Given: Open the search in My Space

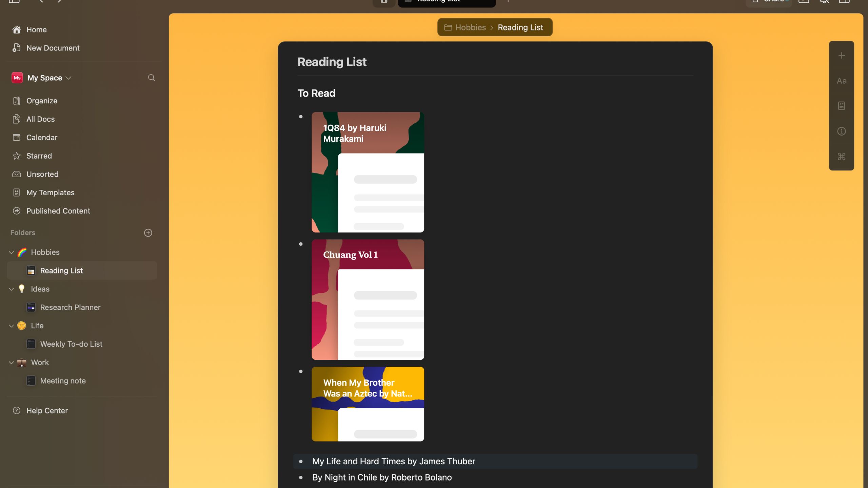Looking at the screenshot, I should pos(152,78).
